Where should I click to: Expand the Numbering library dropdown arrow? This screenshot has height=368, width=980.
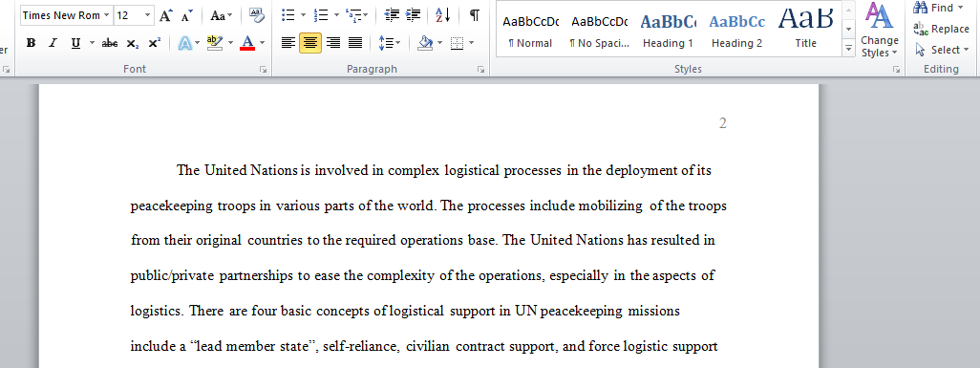[336, 15]
